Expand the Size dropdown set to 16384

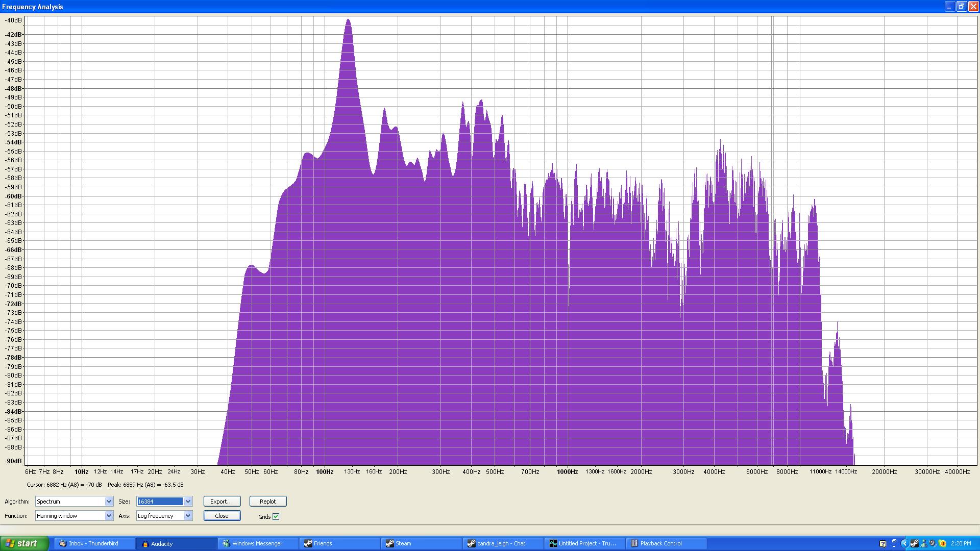tap(164, 502)
